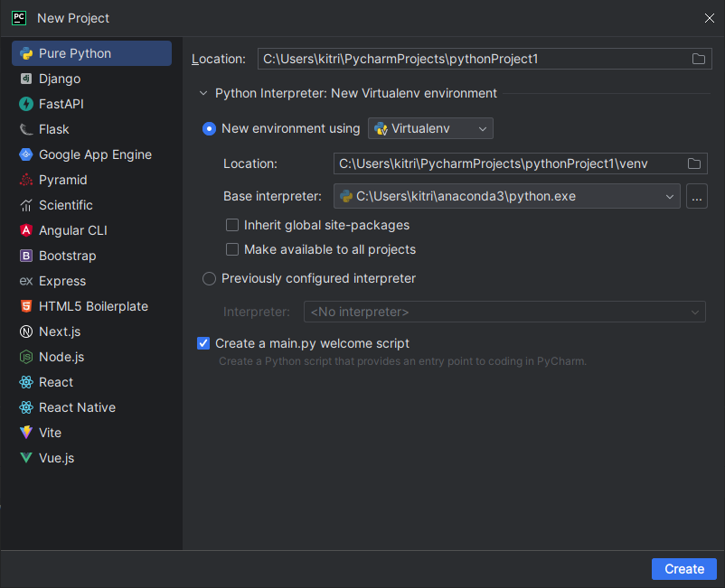Screen dimensions: 725x588
Task: Click the Bootstrap B icon
Action: point(26,256)
